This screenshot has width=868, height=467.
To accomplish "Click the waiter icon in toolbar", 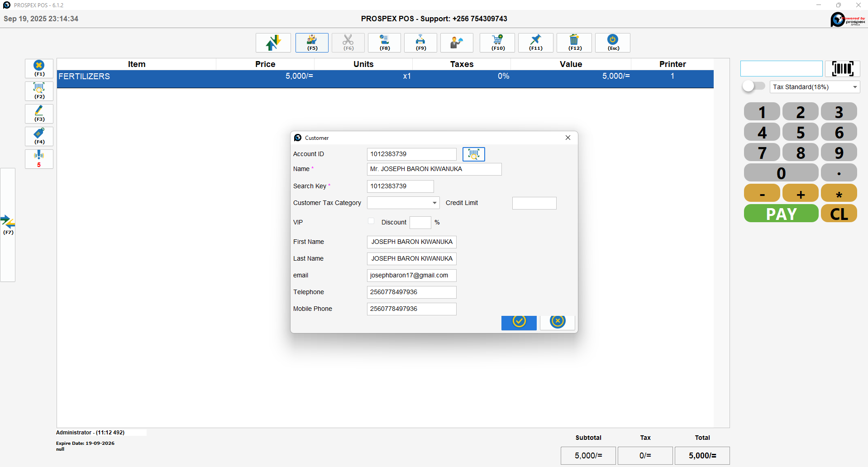I will tap(457, 43).
